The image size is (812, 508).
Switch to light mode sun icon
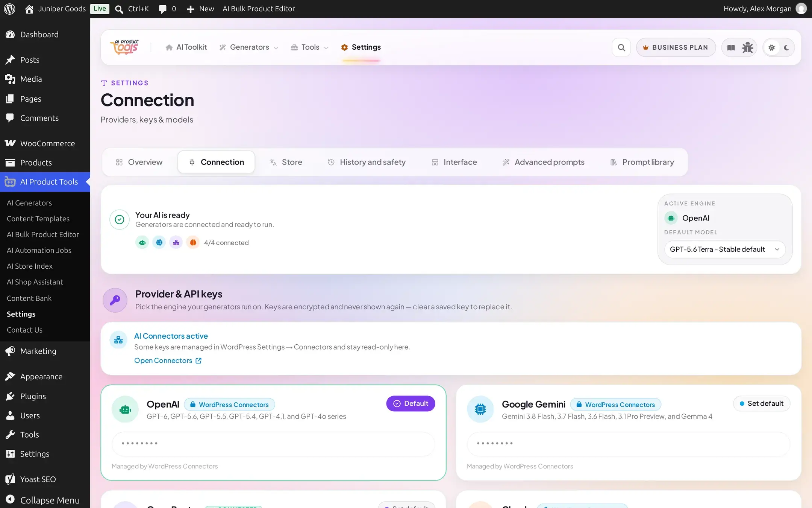pos(772,48)
